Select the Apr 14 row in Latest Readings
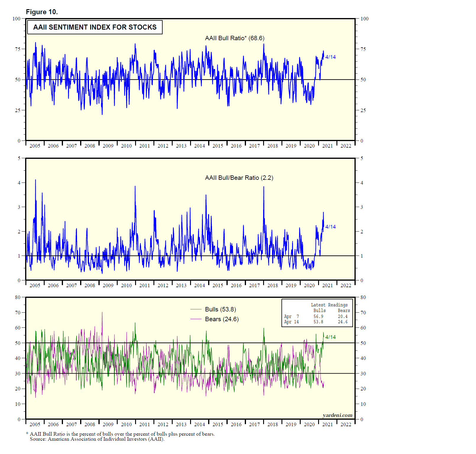 pyautogui.click(x=292, y=322)
